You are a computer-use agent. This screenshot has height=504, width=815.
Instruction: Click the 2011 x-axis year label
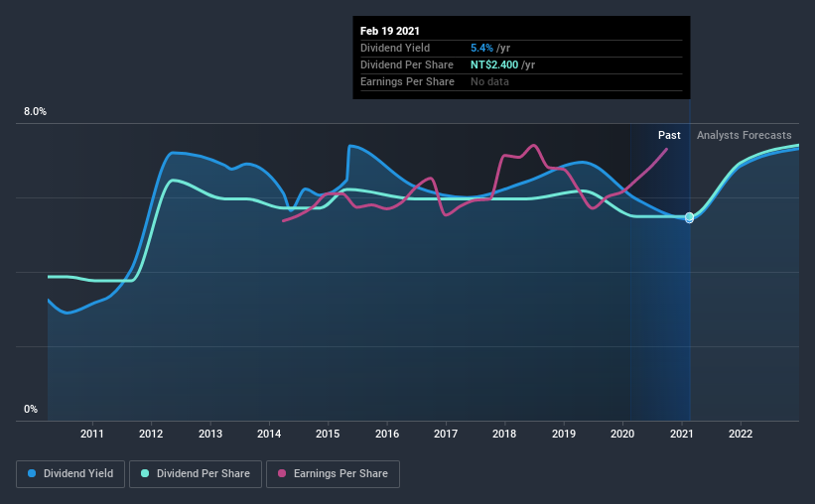coord(92,434)
